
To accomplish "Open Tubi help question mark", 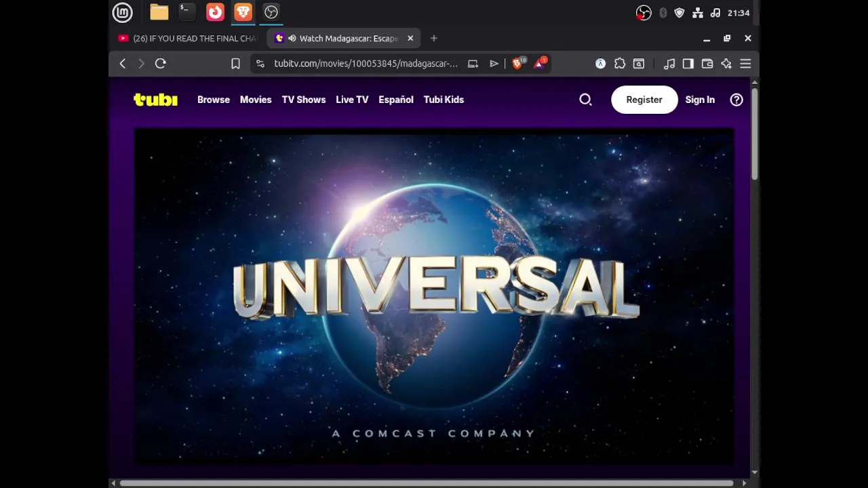I will point(736,100).
